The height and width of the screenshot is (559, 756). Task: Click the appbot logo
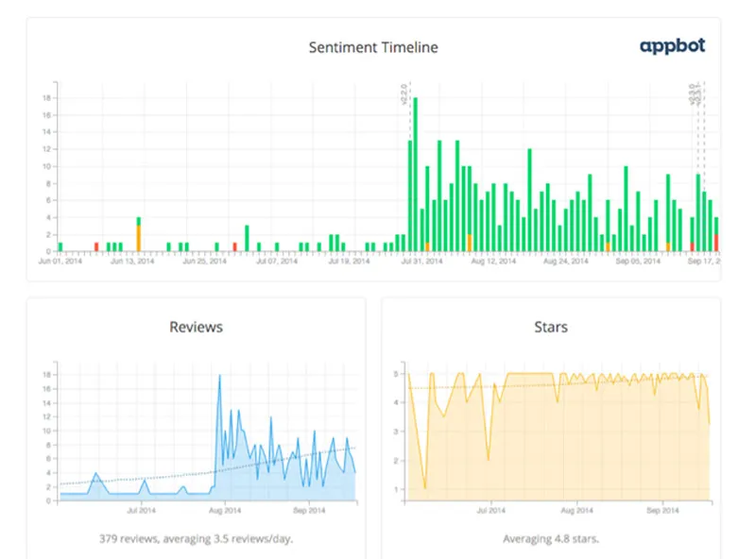672,45
